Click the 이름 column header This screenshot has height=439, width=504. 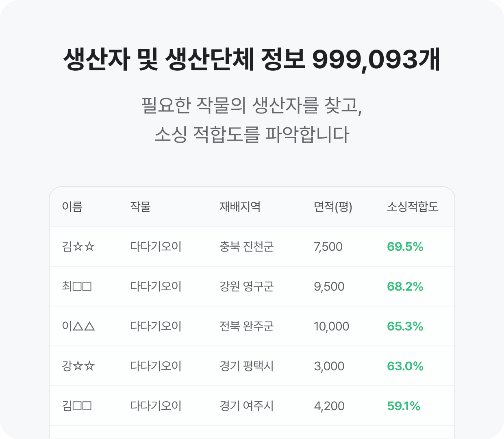coord(72,207)
